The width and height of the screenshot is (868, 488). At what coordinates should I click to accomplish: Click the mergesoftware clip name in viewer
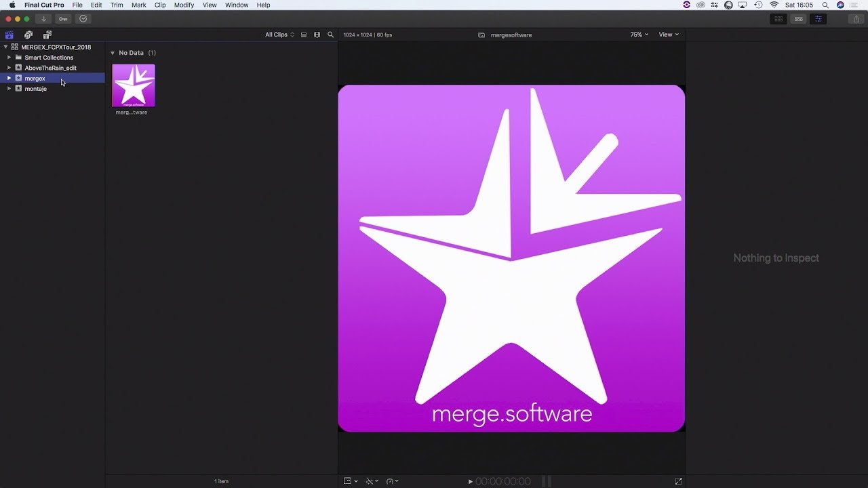(x=511, y=35)
